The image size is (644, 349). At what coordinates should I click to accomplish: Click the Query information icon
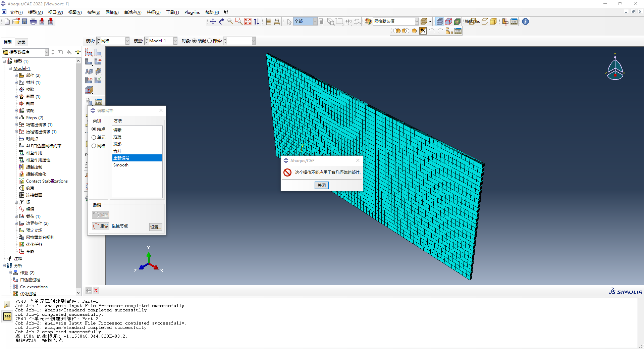[x=526, y=21]
